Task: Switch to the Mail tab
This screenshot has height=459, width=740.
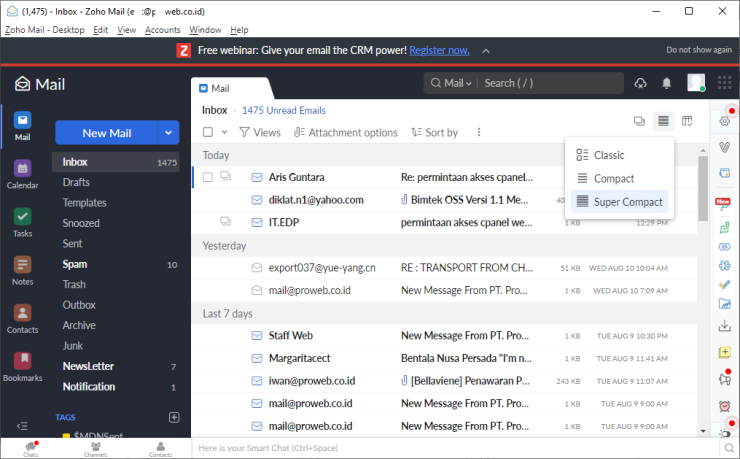Action: 231,88
